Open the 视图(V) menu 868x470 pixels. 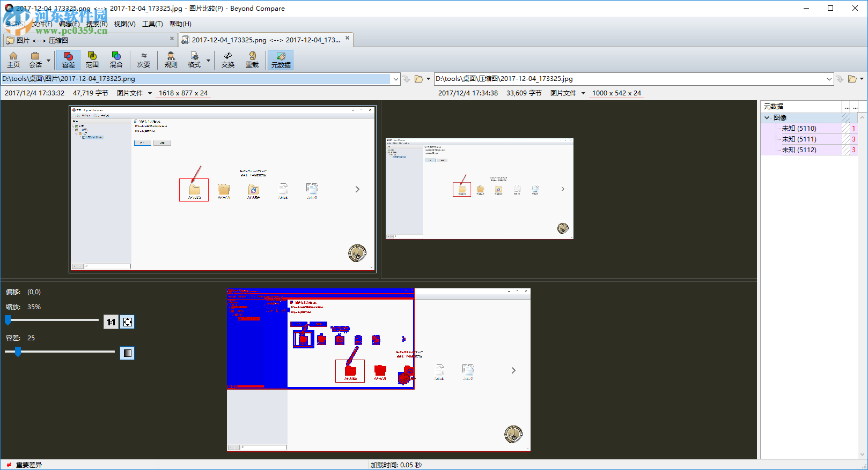(x=124, y=24)
